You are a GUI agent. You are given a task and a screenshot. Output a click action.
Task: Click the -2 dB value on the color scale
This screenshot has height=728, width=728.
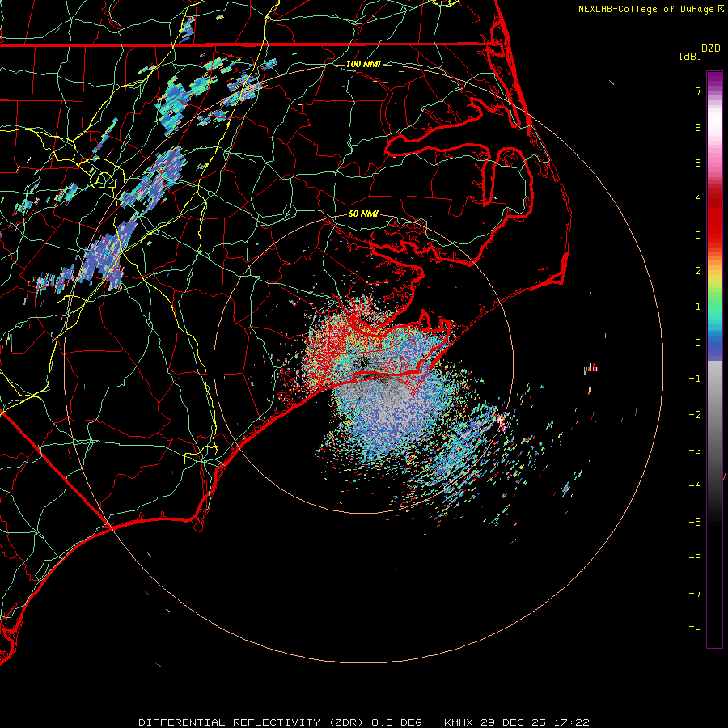point(695,415)
